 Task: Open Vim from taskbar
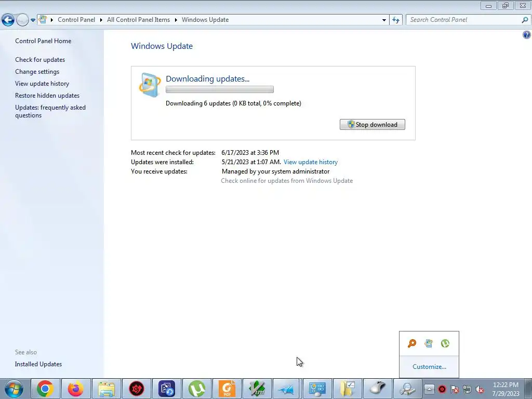click(257, 389)
